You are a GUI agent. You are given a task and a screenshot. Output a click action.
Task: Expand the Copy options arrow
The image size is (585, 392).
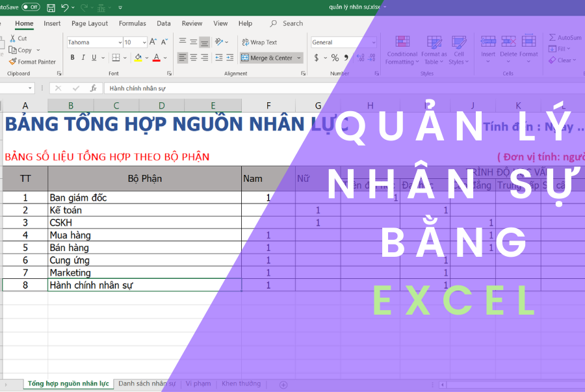[x=38, y=50]
